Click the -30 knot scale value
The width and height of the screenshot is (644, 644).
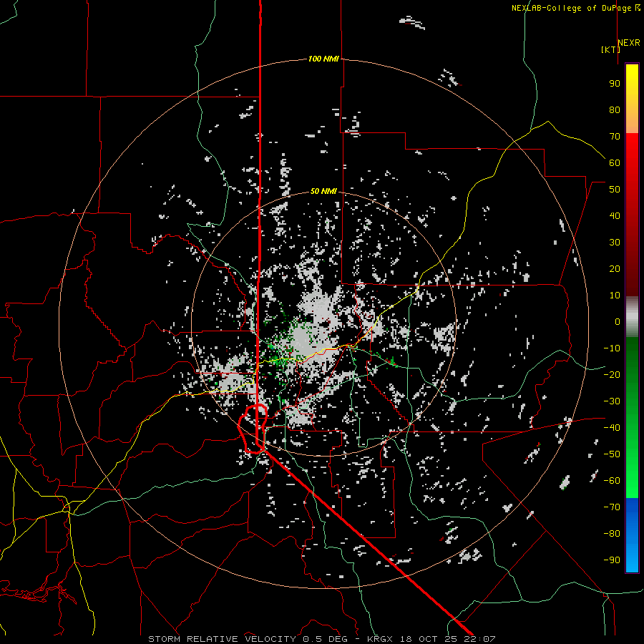click(x=612, y=401)
